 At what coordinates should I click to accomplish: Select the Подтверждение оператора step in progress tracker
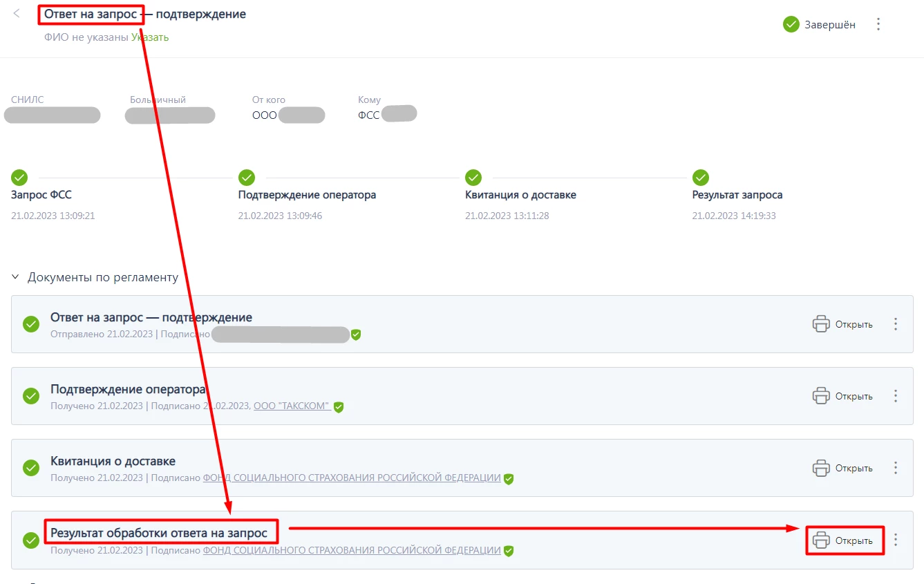tap(247, 177)
